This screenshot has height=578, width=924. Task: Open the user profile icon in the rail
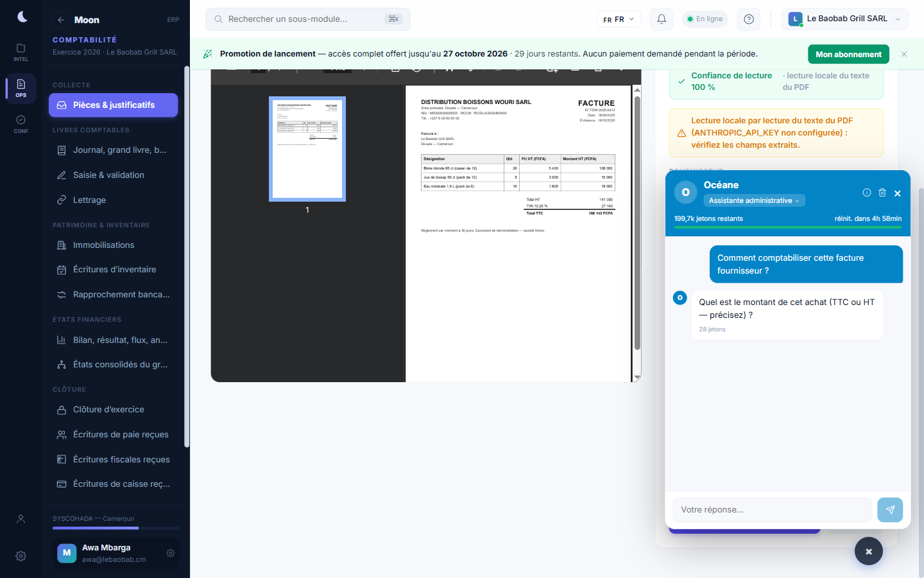pos(21,519)
